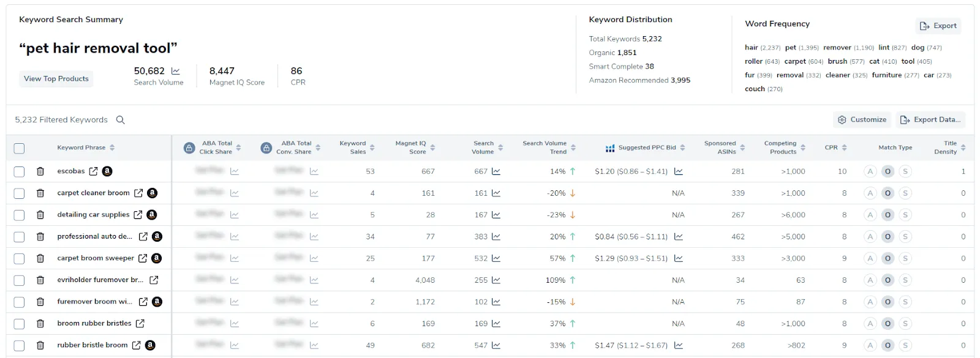
Task: Toggle Organic match type for escobas
Action: click(x=888, y=171)
